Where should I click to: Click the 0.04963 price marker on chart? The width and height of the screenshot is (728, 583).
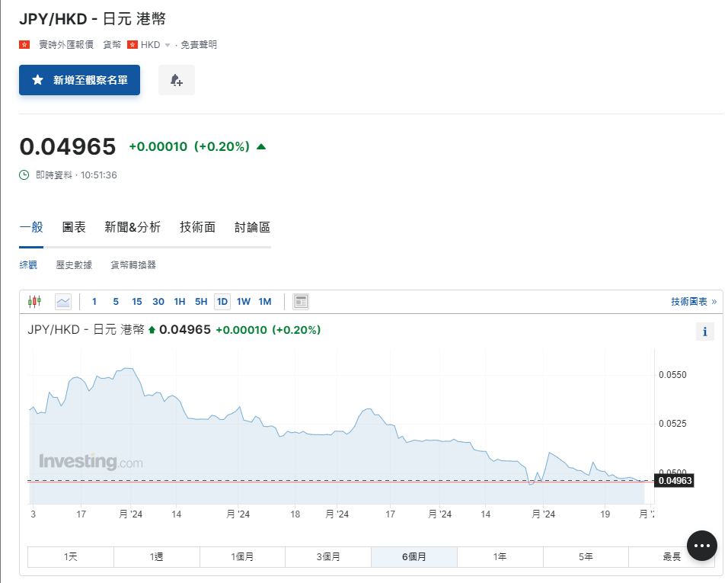(x=673, y=481)
